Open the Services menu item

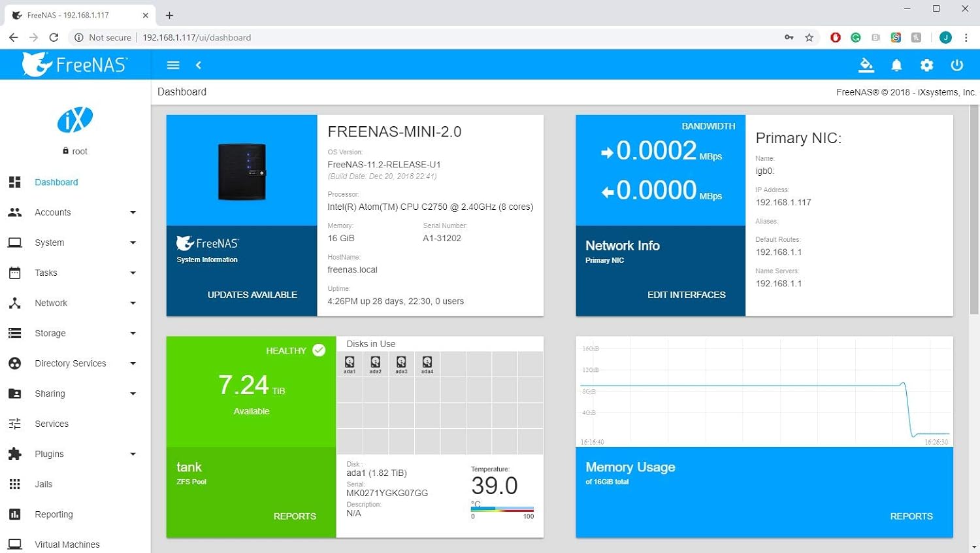coord(52,424)
